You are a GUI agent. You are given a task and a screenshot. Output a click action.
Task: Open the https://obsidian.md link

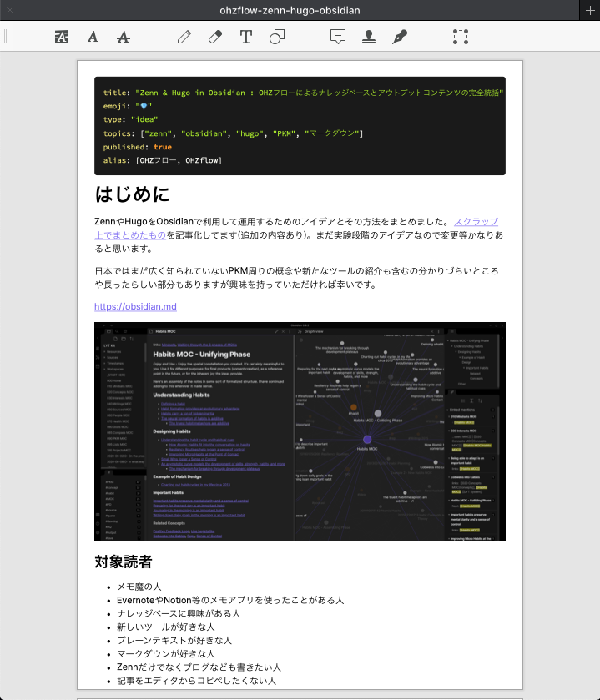tap(135, 307)
